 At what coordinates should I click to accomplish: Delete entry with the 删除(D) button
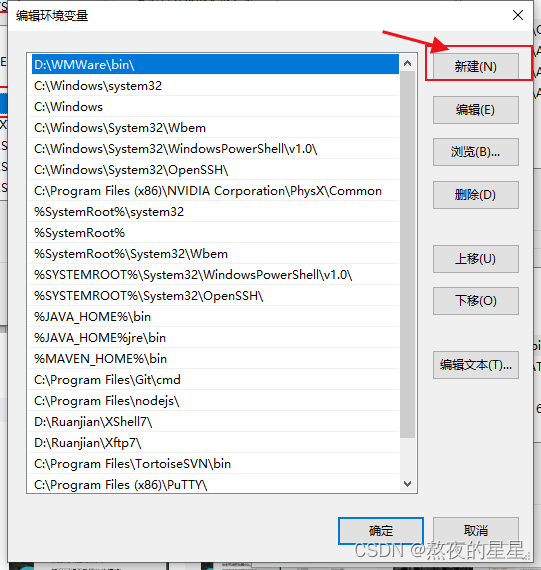[476, 195]
